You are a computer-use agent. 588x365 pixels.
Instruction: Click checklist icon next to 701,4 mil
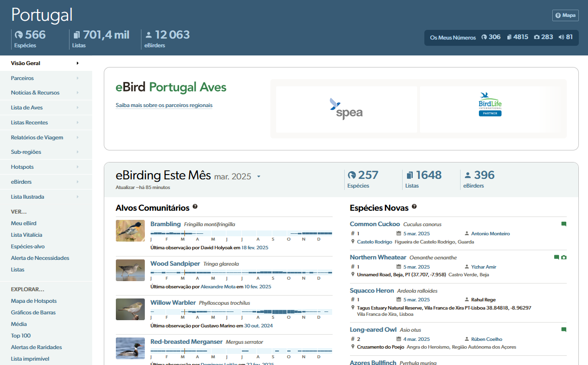tap(77, 35)
